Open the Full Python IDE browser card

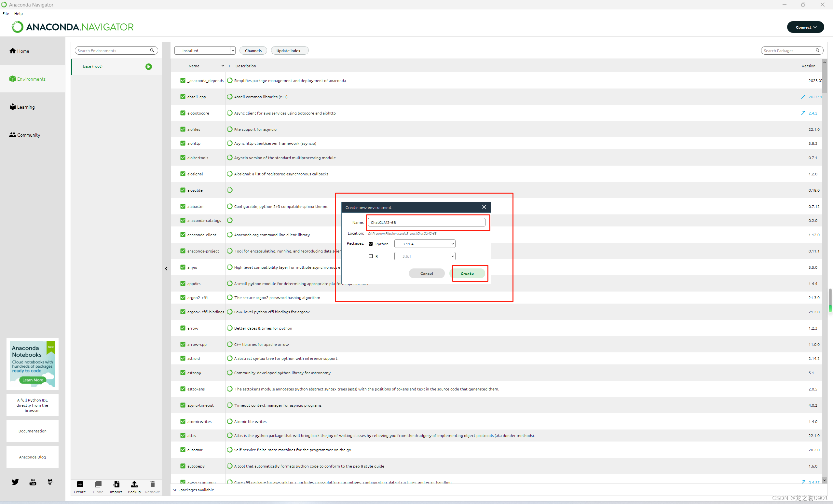(33, 405)
